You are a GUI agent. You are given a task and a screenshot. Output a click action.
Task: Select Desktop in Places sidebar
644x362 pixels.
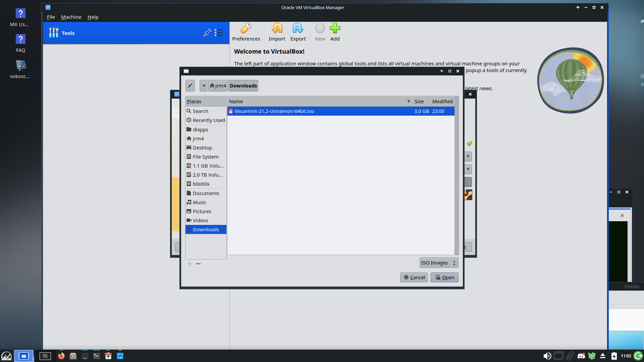[x=206, y=147]
